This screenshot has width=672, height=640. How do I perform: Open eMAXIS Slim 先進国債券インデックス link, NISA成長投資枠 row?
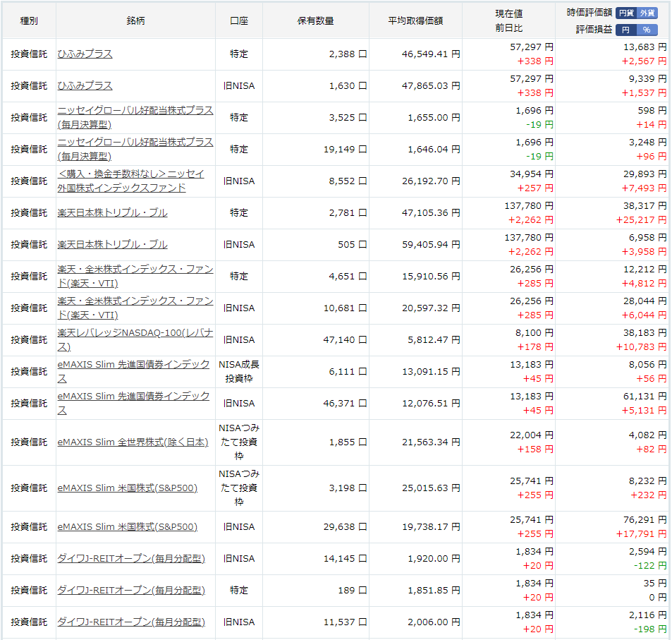133,371
